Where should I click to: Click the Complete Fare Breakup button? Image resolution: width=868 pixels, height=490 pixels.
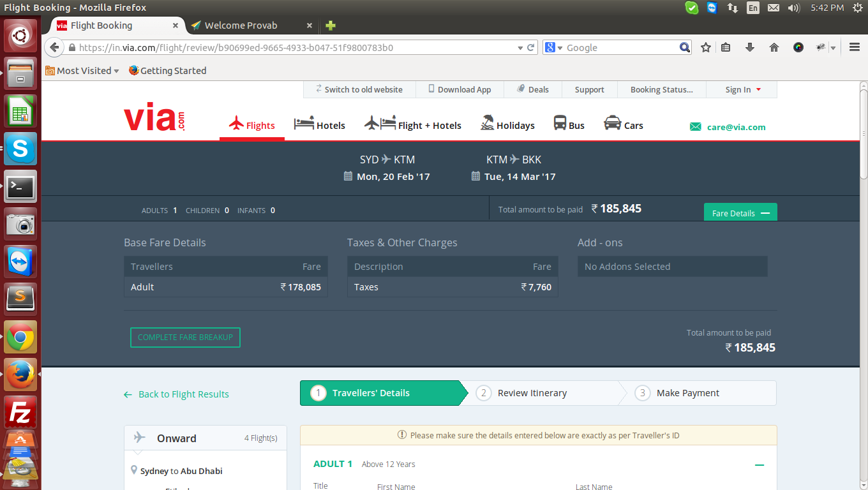coord(185,338)
